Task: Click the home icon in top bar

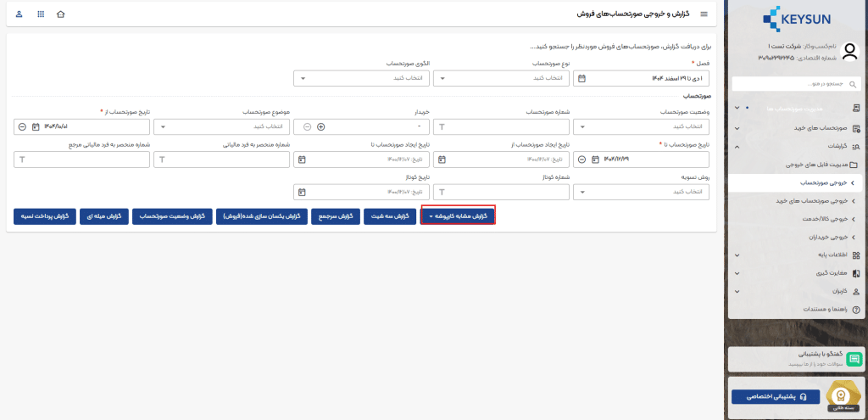Action: point(59,14)
